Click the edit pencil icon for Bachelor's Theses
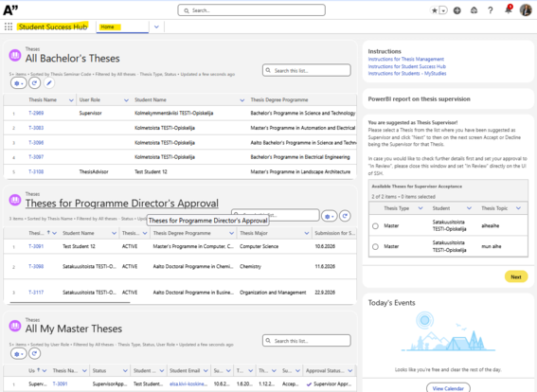This screenshot has width=537, height=392. point(49,83)
